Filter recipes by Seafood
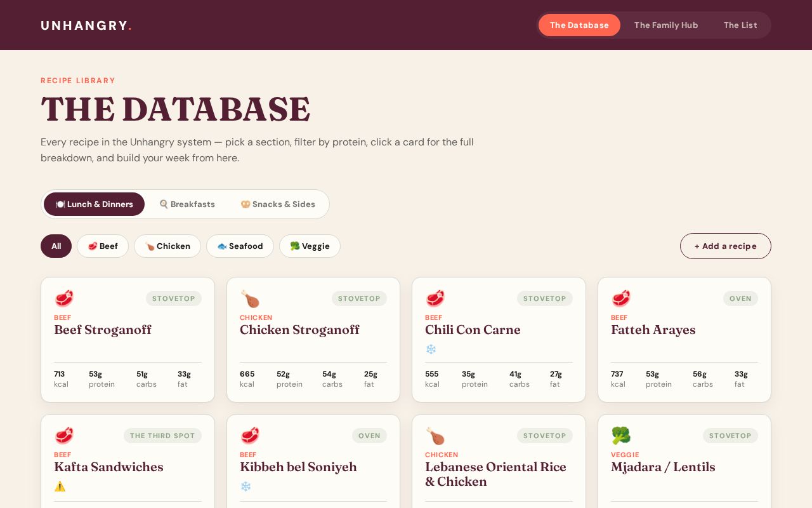This screenshot has height=508, width=812. click(240, 246)
